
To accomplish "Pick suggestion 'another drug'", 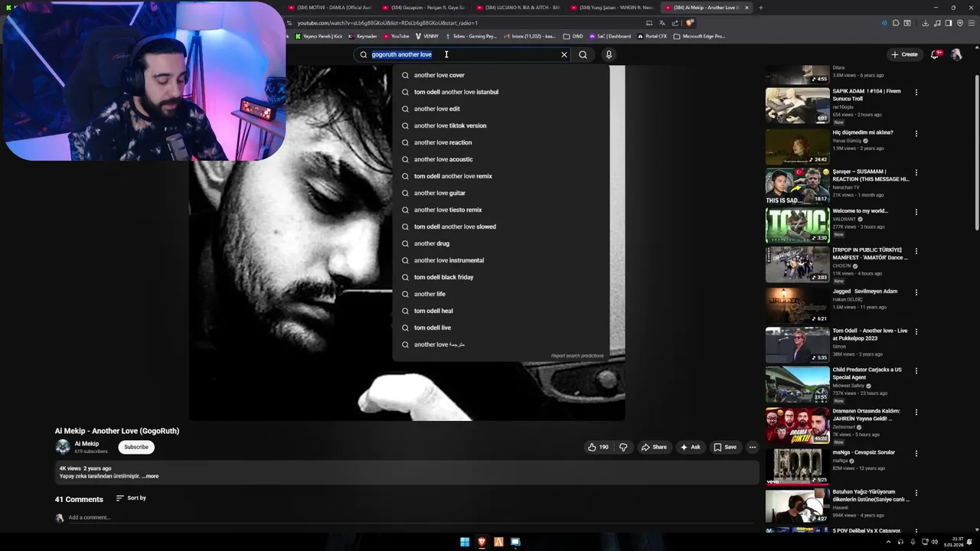I will coord(501,243).
